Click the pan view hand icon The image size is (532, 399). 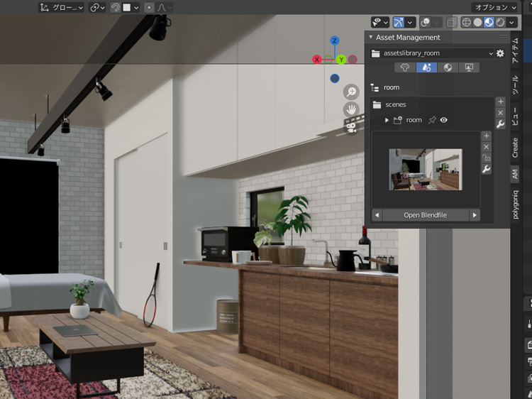[351, 109]
